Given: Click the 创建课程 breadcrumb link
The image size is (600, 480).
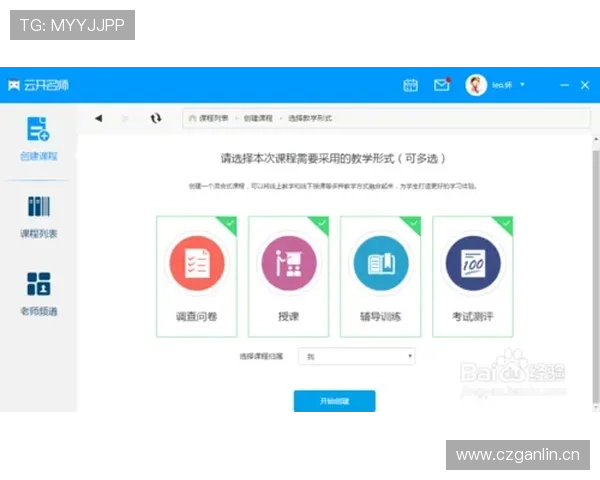Looking at the screenshot, I should [258, 118].
